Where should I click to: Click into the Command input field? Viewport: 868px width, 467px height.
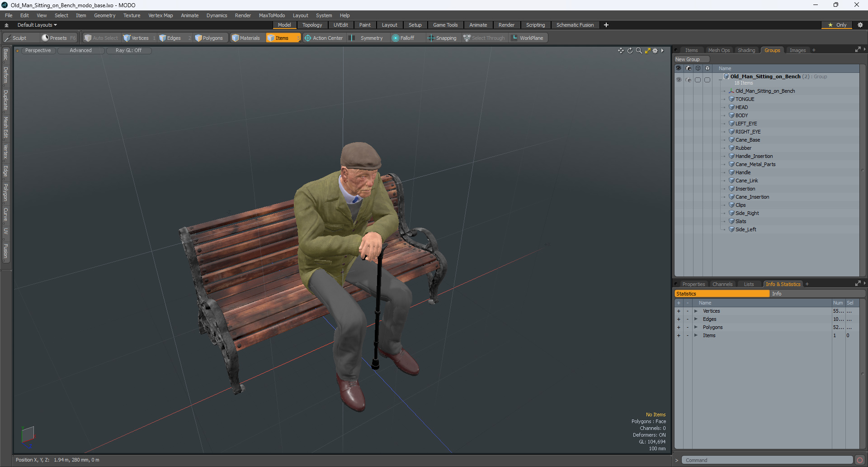click(767, 460)
